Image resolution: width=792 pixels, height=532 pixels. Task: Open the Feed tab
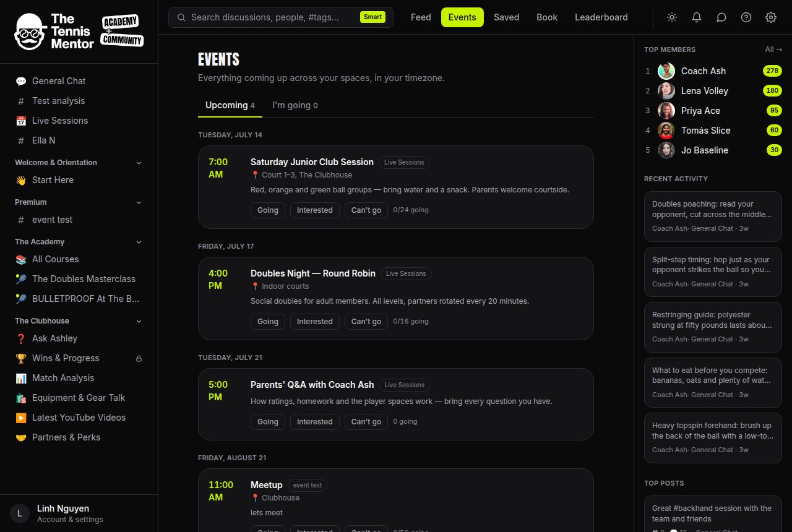click(421, 17)
